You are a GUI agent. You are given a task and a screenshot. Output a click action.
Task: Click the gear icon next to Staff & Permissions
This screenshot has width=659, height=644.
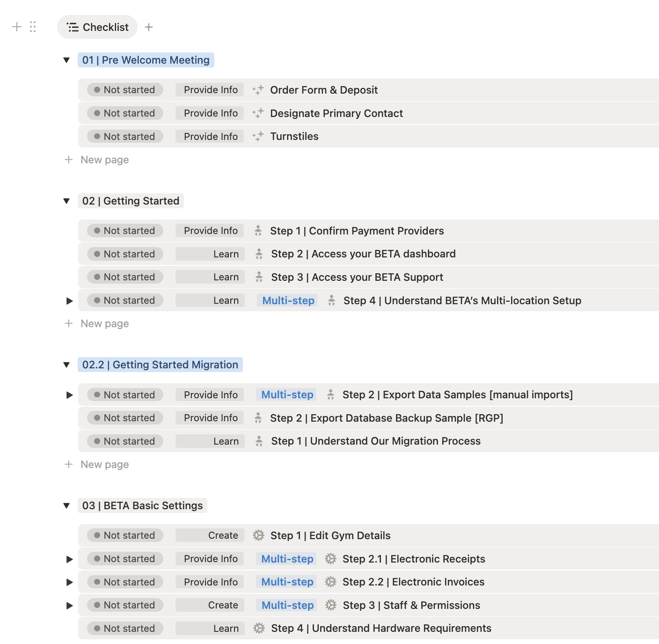(331, 605)
